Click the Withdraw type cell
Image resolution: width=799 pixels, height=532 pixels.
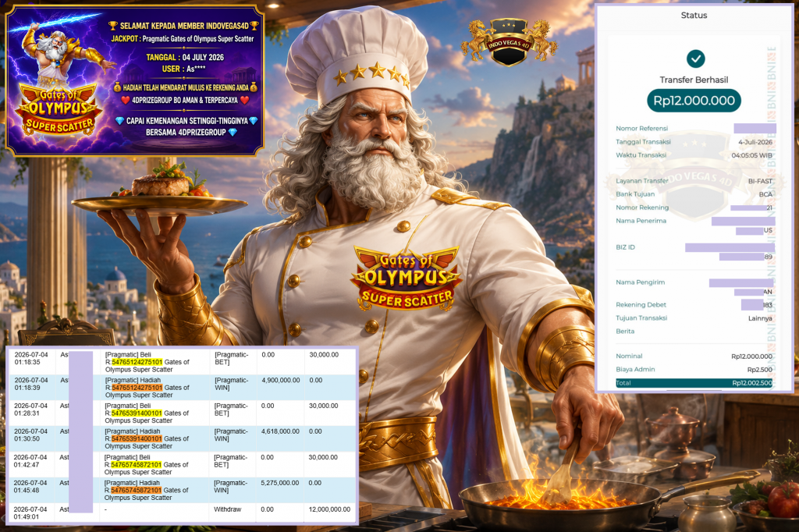coord(227,509)
